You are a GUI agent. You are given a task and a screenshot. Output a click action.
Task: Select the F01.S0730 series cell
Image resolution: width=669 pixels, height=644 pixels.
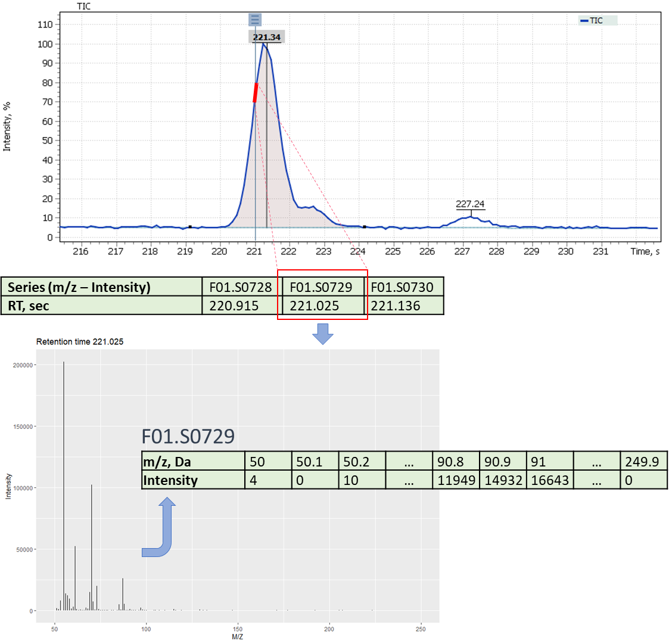point(404,287)
